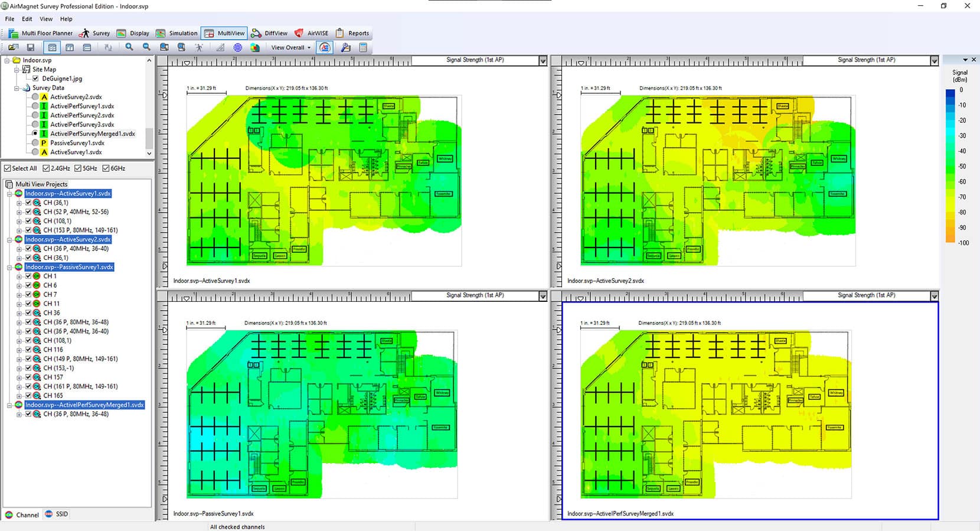Switch to the Survey view

pyautogui.click(x=95, y=33)
